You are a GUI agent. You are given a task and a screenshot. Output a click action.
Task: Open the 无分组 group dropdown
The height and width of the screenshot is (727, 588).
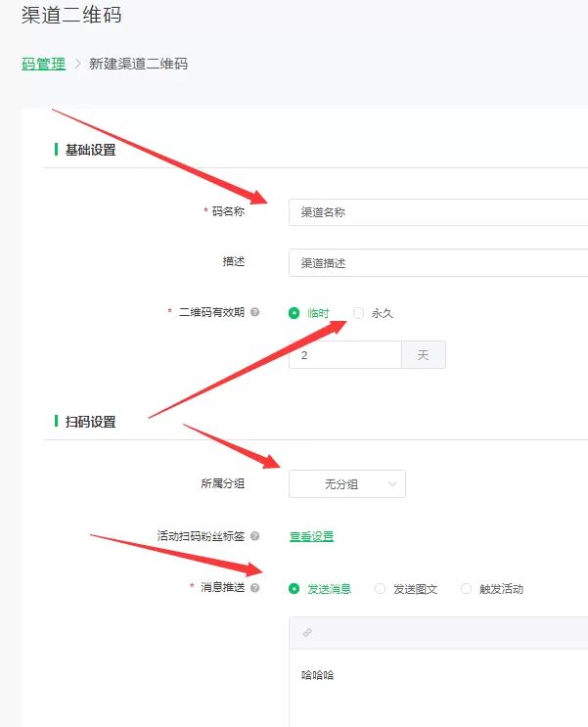pos(347,484)
